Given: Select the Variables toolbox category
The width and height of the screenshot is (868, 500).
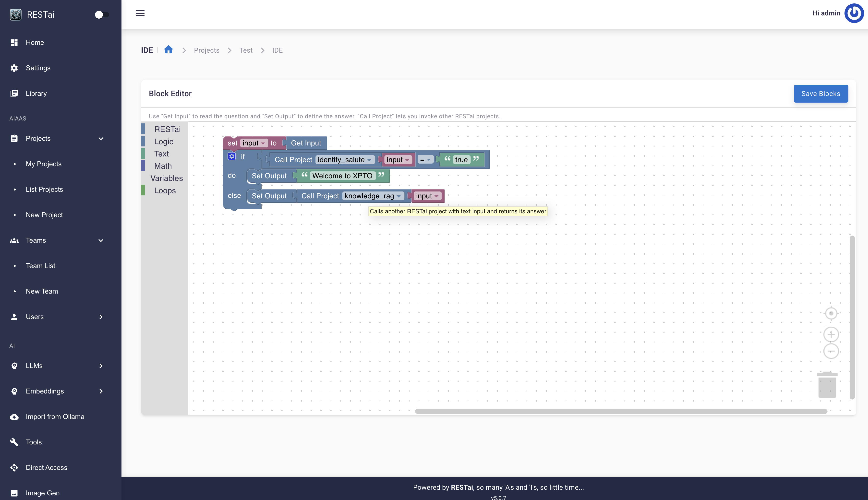Looking at the screenshot, I should (x=167, y=178).
